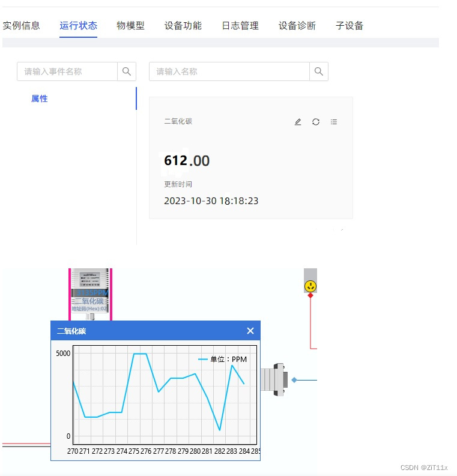457x476 pixels.
Task: Click the 275 x-axis label on chart
Action: pyautogui.click(x=133, y=451)
